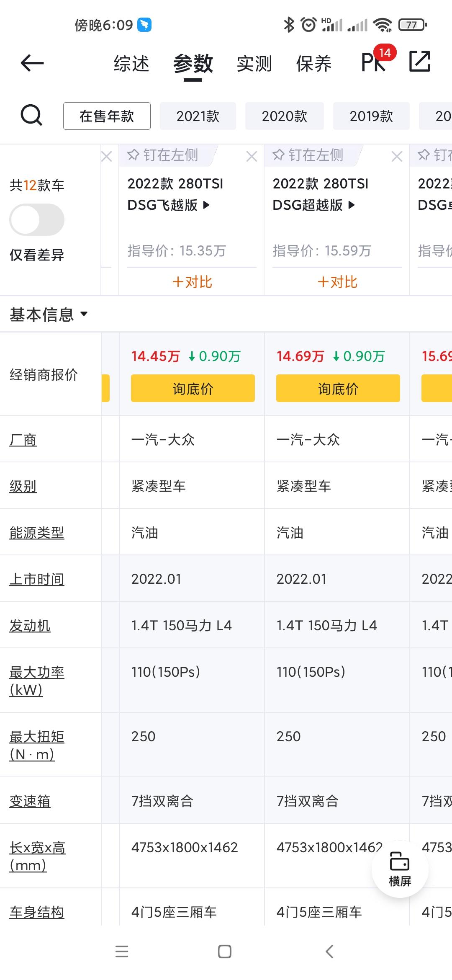Tap 超越版 manufacturer 一汽-大众

(x=308, y=440)
